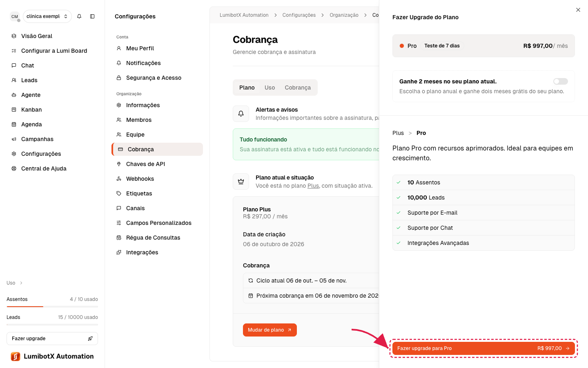
Task: Close the upgrade plan panel
Action: tap(578, 10)
